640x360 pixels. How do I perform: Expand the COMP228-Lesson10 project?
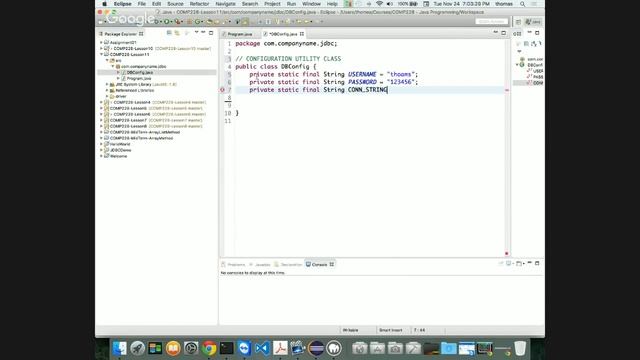[x=101, y=48]
